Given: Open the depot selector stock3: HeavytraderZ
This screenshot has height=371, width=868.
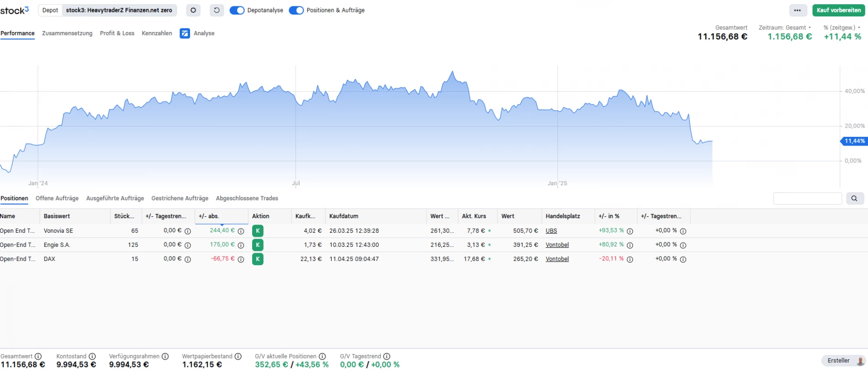Looking at the screenshot, I should click(119, 10).
